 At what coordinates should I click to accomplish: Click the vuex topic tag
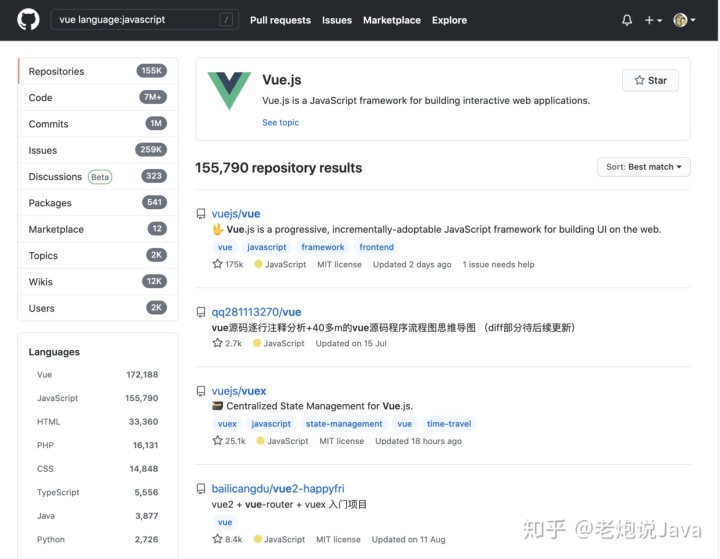[227, 424]
